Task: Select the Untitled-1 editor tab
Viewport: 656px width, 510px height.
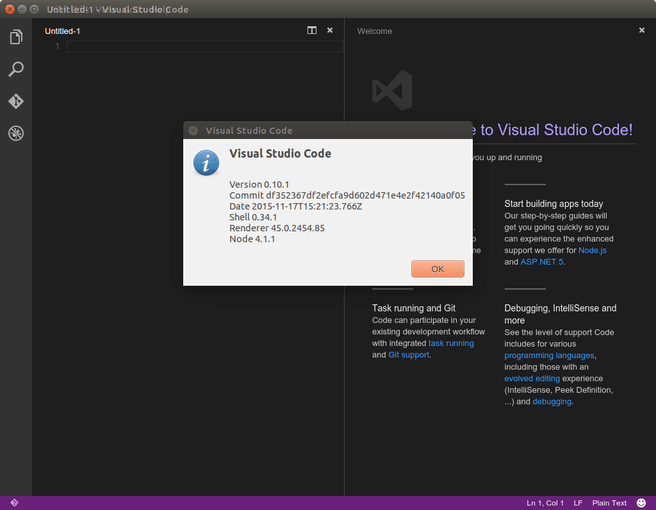Action: [63, 31]
